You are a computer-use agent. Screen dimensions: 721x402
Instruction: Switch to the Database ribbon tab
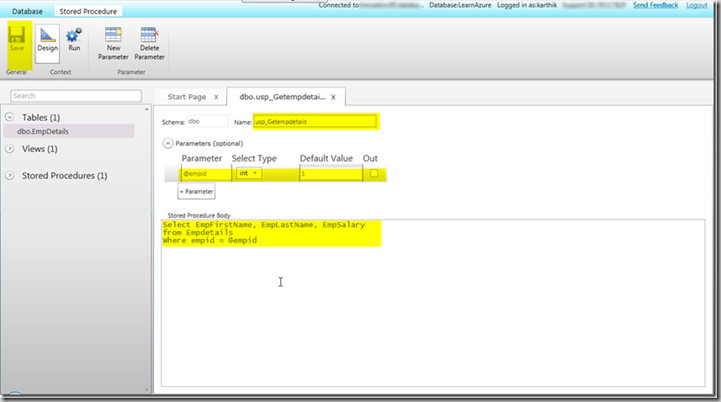[26, 10]
